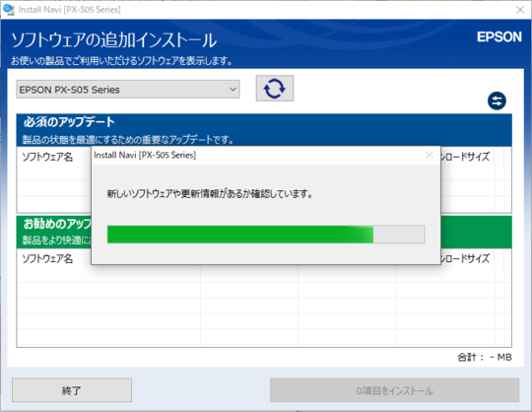Viewport: 532px width, 412px height.
Task: Click the EPSON logo
Action: [499, 36]
